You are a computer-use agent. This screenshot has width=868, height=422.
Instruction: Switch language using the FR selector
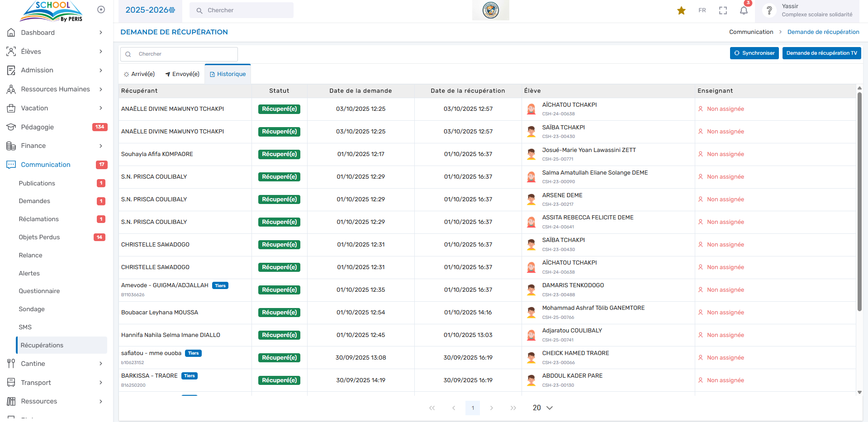click(x=702, y=10)
